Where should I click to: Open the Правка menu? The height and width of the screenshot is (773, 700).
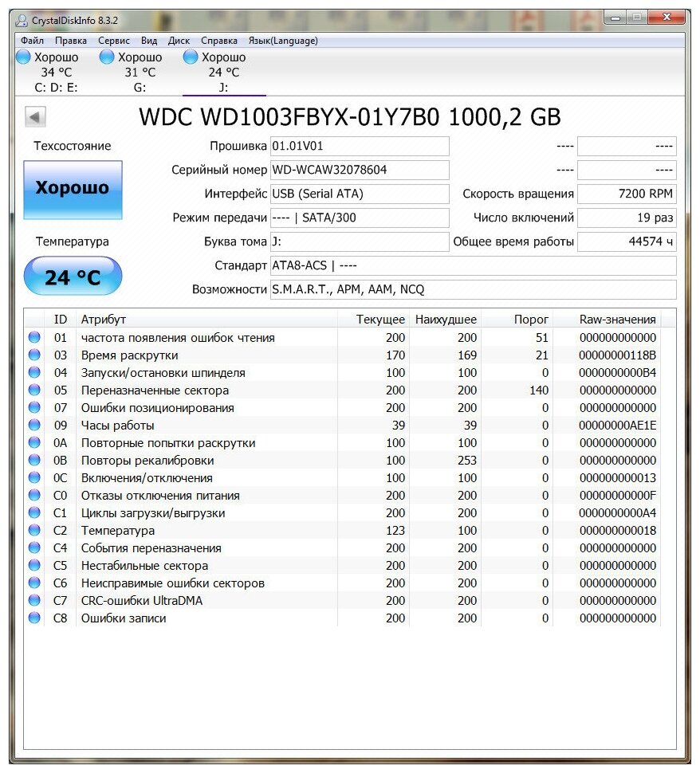(70, 41)
